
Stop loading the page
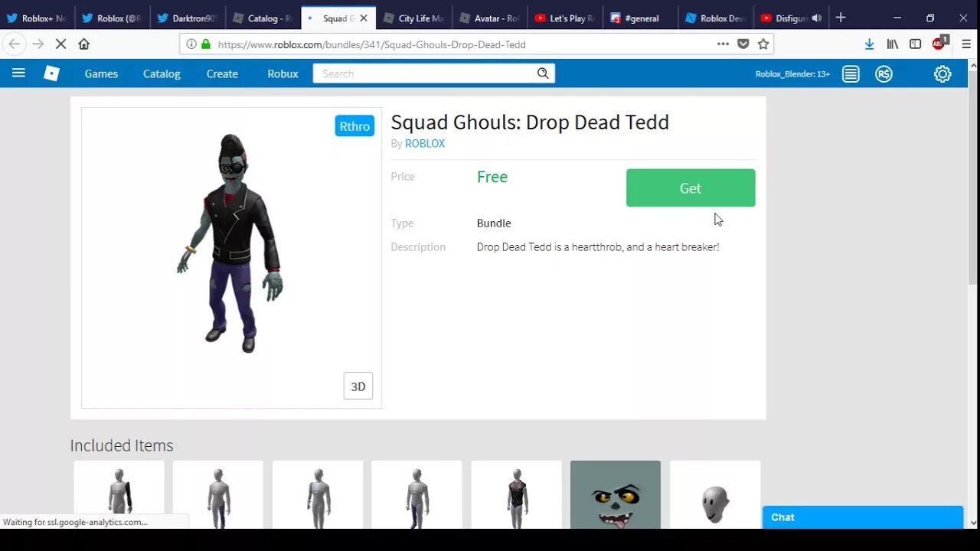pos(61,44)
